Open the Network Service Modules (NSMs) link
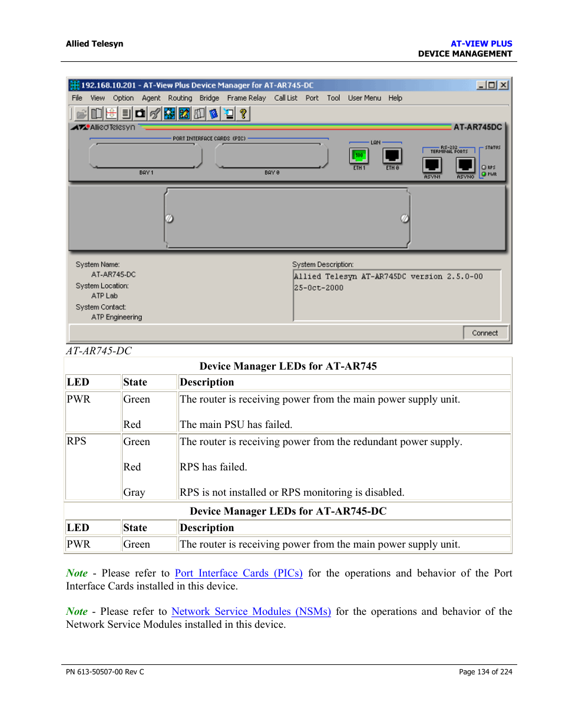562x728 pixels. [x=251, y=611]
